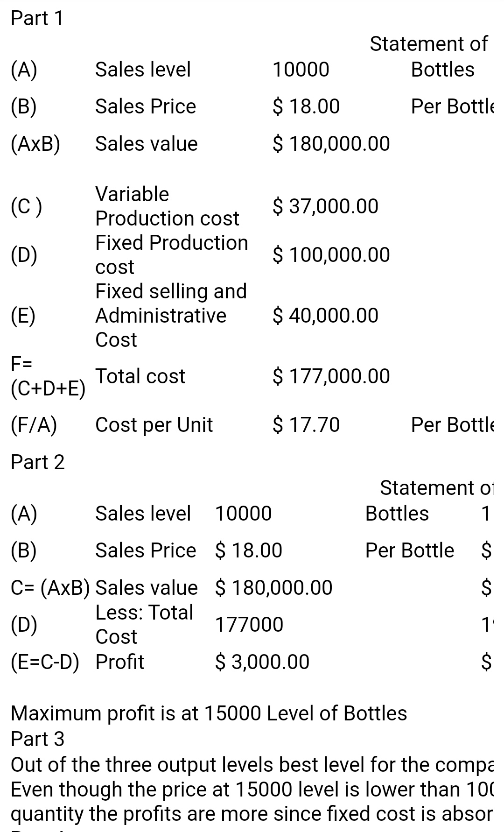504x832 pixels.
Task: Click the "Cost per Unit" label
Action: tap(154, 424)
